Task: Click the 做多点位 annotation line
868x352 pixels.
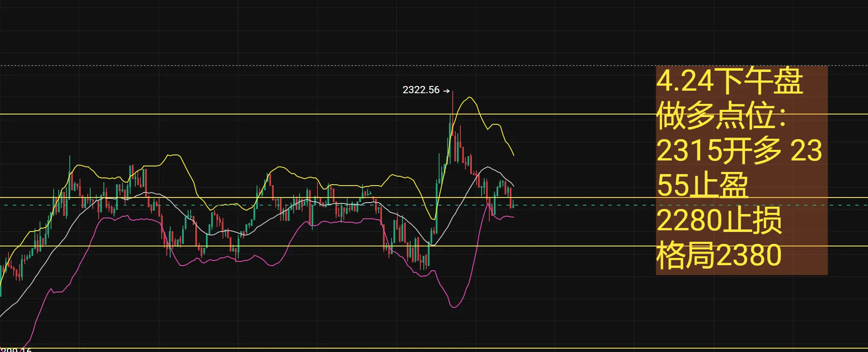Action: [722, 116]
